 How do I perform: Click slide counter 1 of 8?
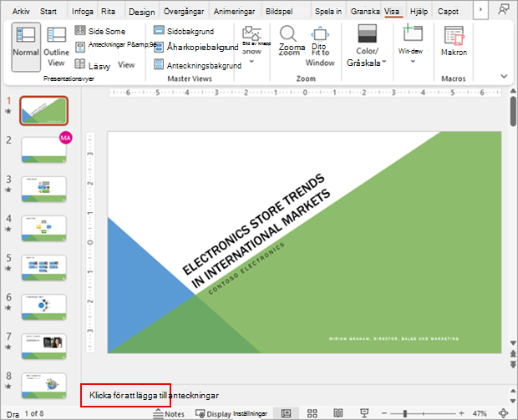(x=34, y=413)
